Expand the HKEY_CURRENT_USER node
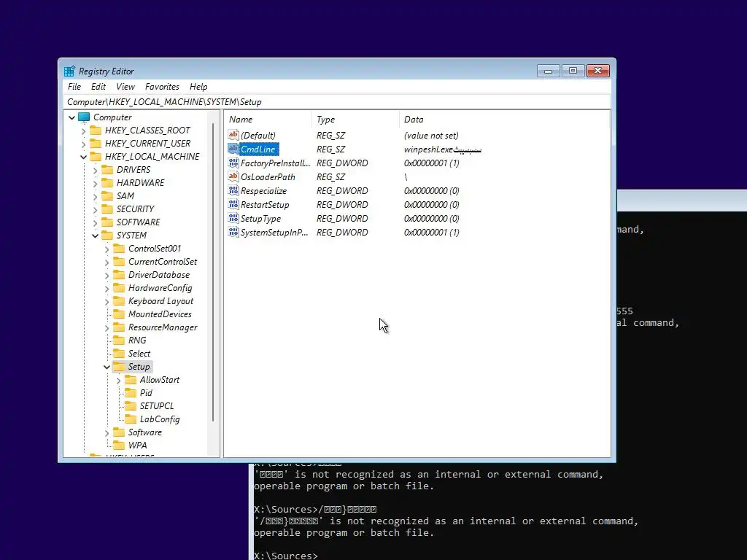 [83, 144]
